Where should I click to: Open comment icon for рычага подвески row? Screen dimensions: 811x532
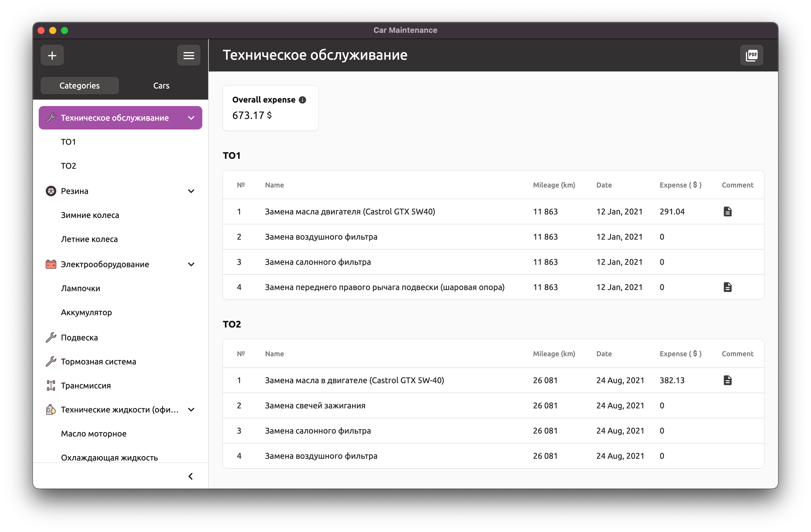[727, 287]
